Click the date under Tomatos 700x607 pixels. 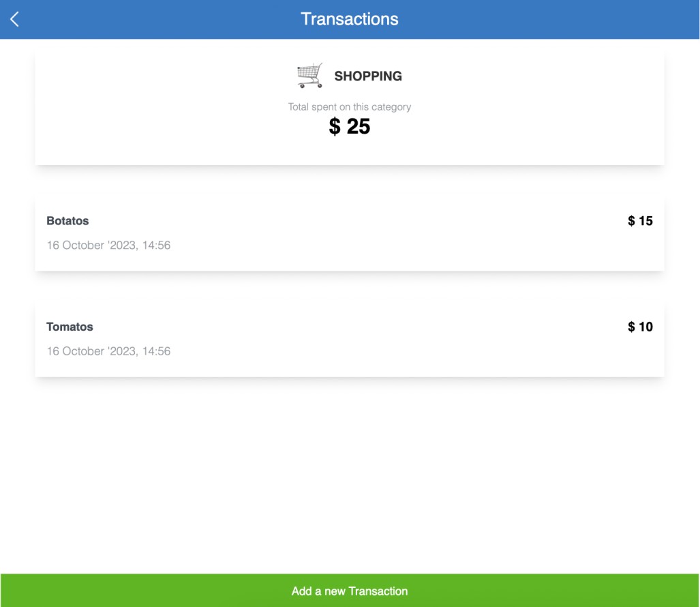(x=108, y=351)
